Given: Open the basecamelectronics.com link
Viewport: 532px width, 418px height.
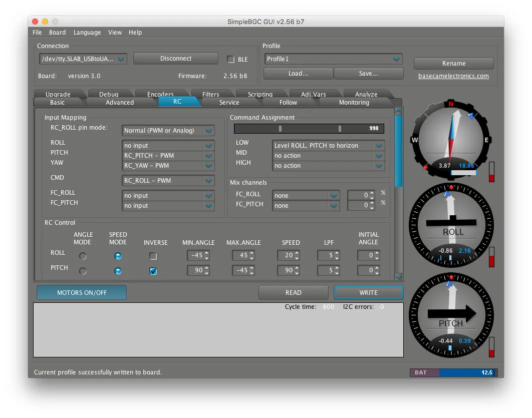Looking at the screenshot, I should pos(453,76).
